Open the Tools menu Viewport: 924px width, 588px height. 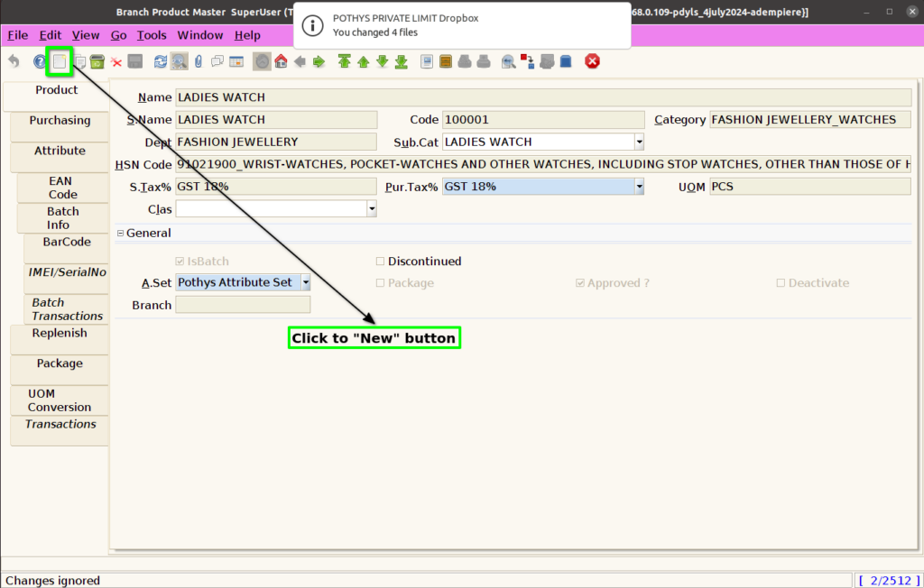(152, 35)
